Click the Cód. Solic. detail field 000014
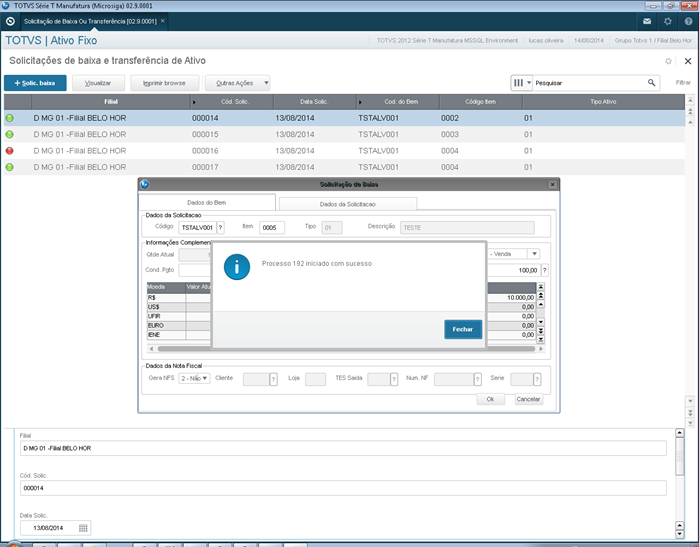This screenshot has height=547, width=699. tap(343, 488)
